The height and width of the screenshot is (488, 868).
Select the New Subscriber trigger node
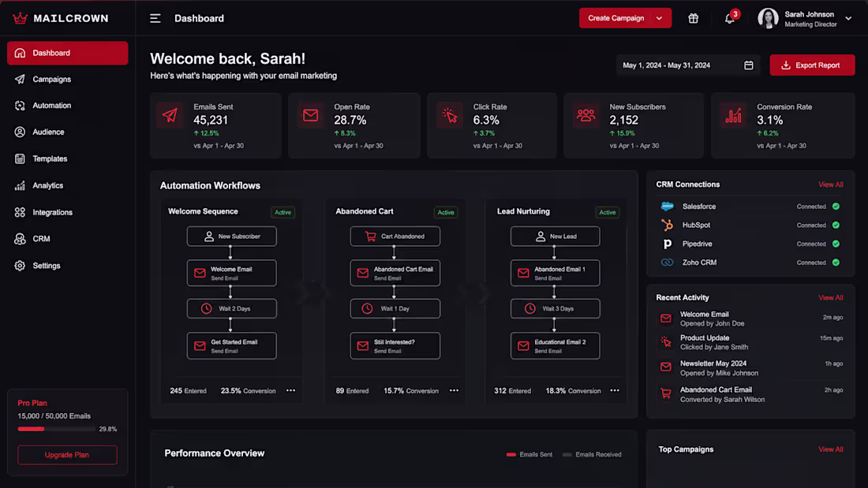click(x=231, y=237)
